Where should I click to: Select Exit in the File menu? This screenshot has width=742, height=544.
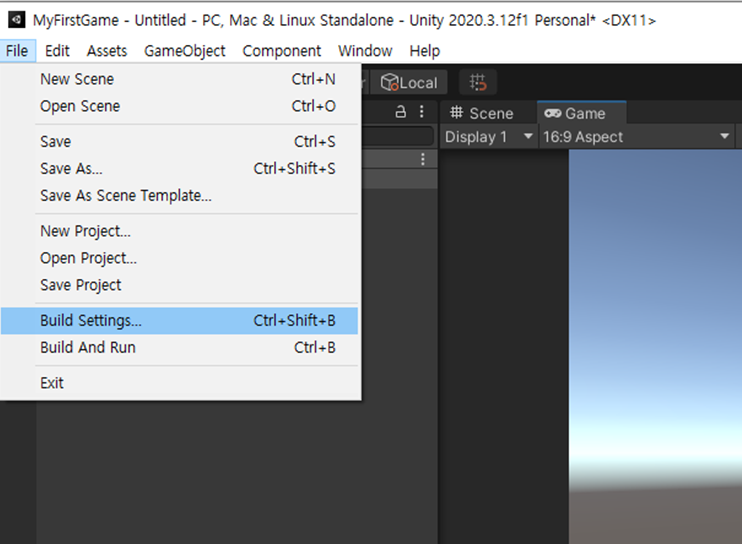pos(179,383)
